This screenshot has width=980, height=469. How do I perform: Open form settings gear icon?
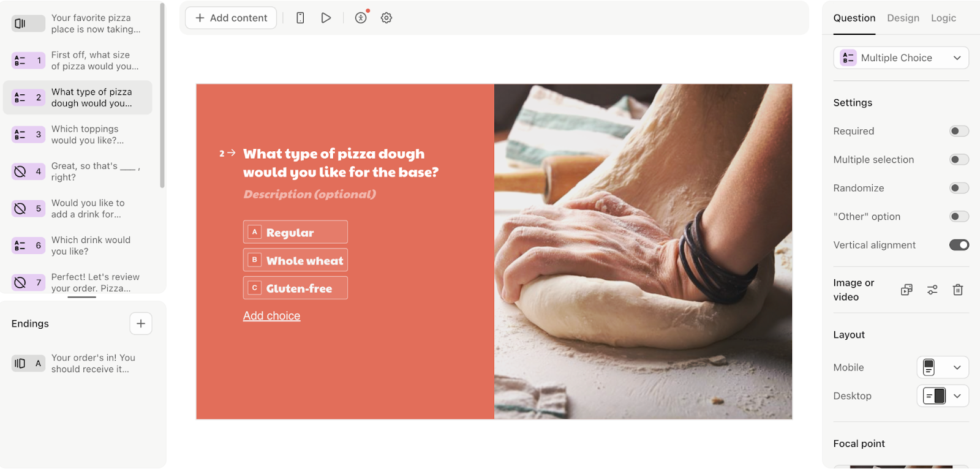click(386, 18)
